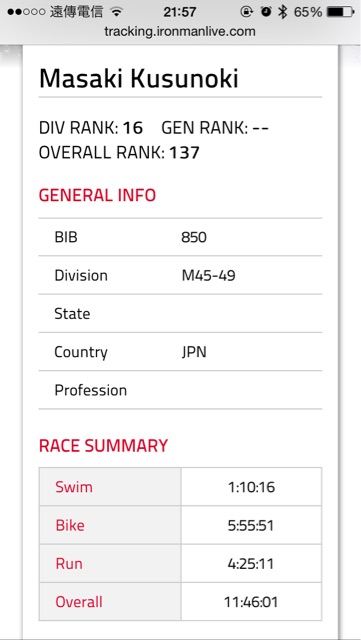Tap the status bar clock showing 21:57
The image size is (361, 640).
pos(180,12)
